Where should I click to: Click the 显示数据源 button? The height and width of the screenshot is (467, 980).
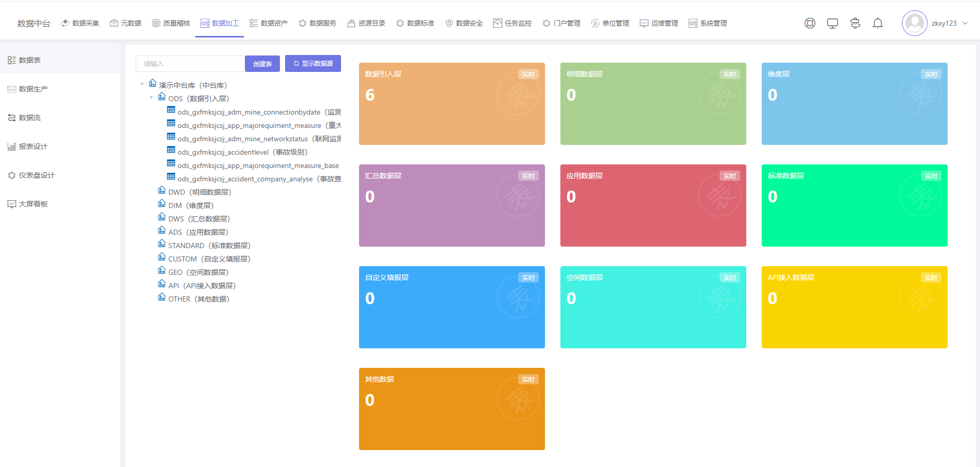click(313, 64)
